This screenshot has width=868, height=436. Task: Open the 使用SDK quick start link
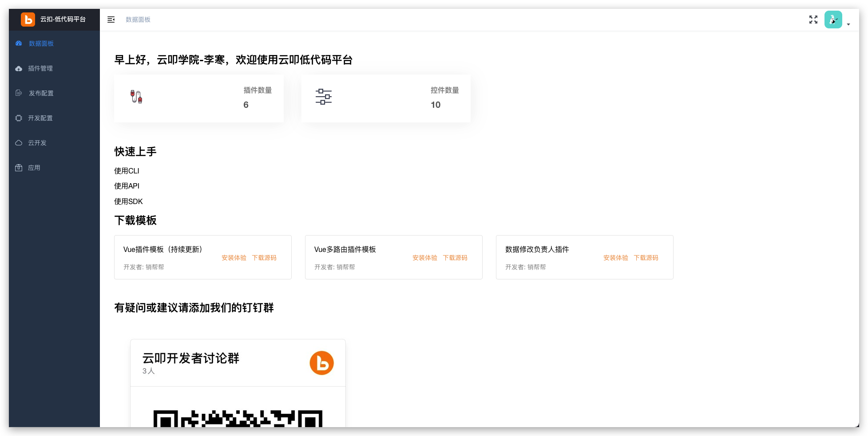coord(128,201)
